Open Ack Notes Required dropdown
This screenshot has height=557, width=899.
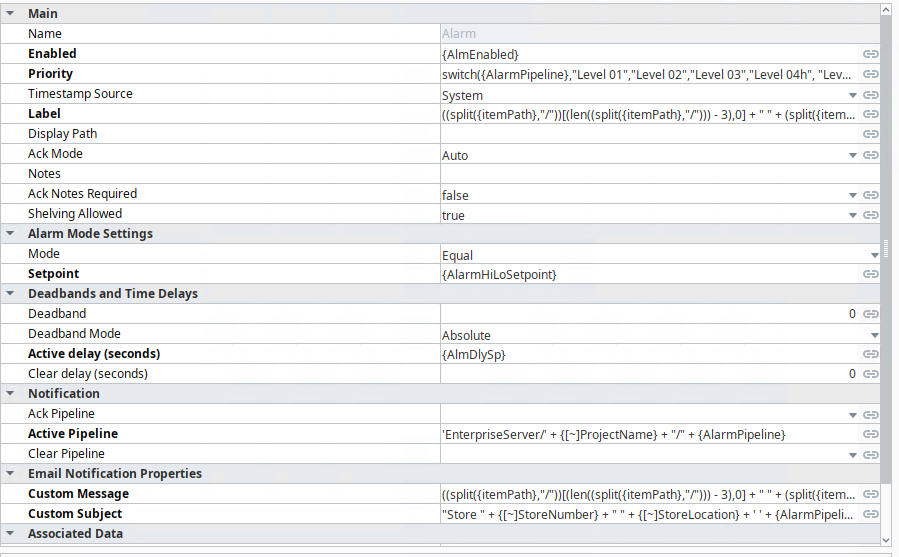853,195
